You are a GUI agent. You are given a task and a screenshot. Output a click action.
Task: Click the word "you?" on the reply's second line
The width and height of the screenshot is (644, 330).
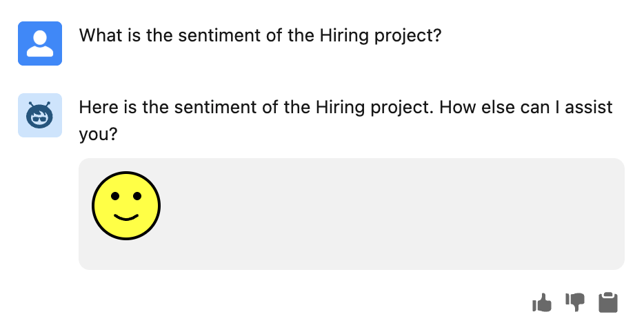[x=99, y=135]
